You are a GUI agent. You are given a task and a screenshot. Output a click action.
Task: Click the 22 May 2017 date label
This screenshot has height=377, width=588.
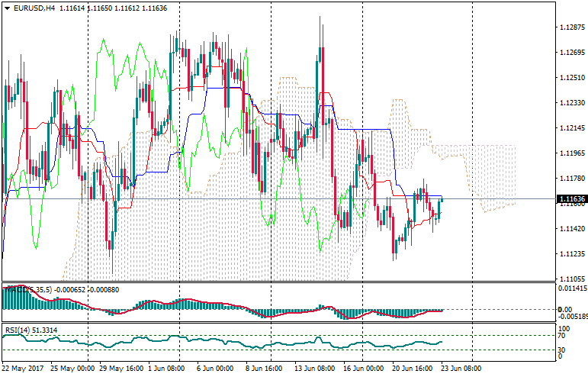coord(23,367)
